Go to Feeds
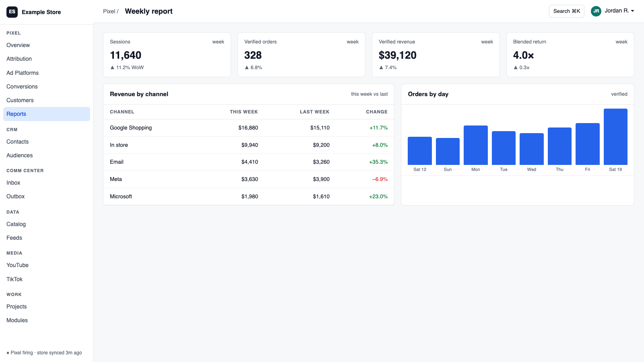The image size is (644, 362). (47, 238)
